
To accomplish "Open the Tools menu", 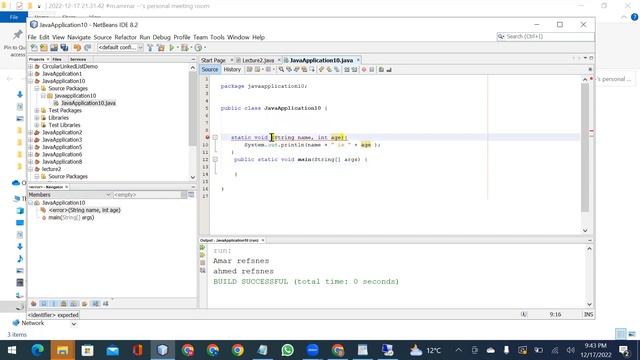I will pyautogui.click(x=217, y=37).
